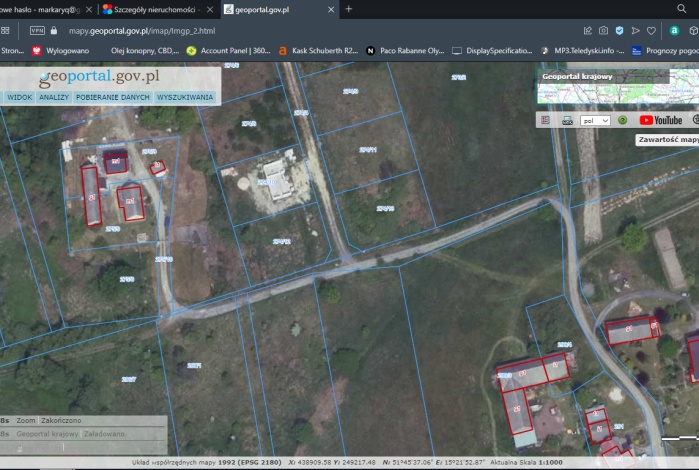The height and width of the screenshot is (470, 699).
Task: Click the Zawartość mapy button
Action: point(667,140)
